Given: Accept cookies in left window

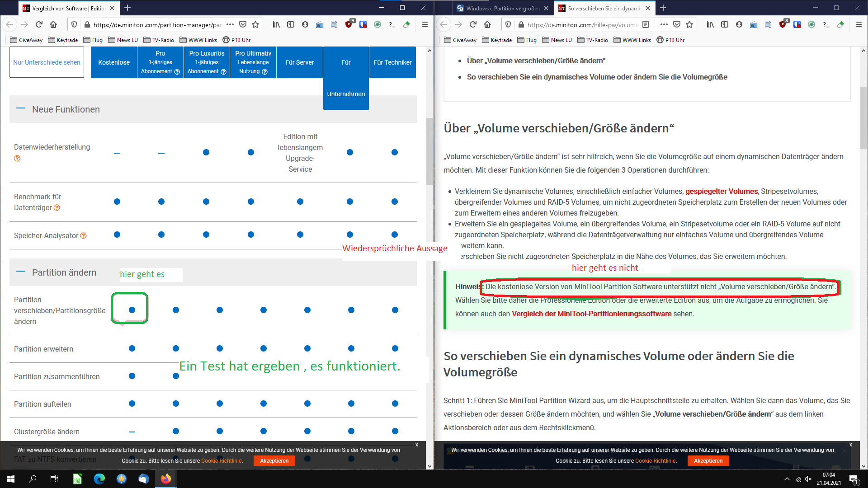Looking at the screenshot, I should click(x=274, y=460).
